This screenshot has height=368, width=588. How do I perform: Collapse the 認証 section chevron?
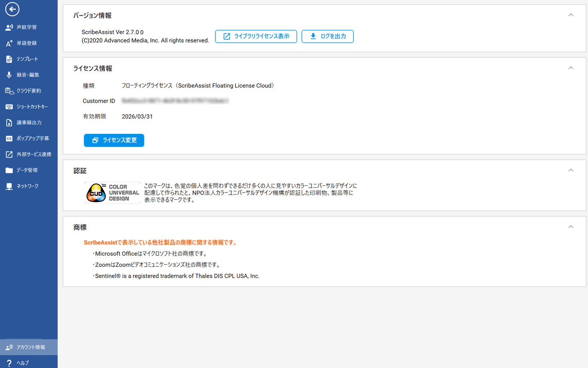tap(571, 170)
